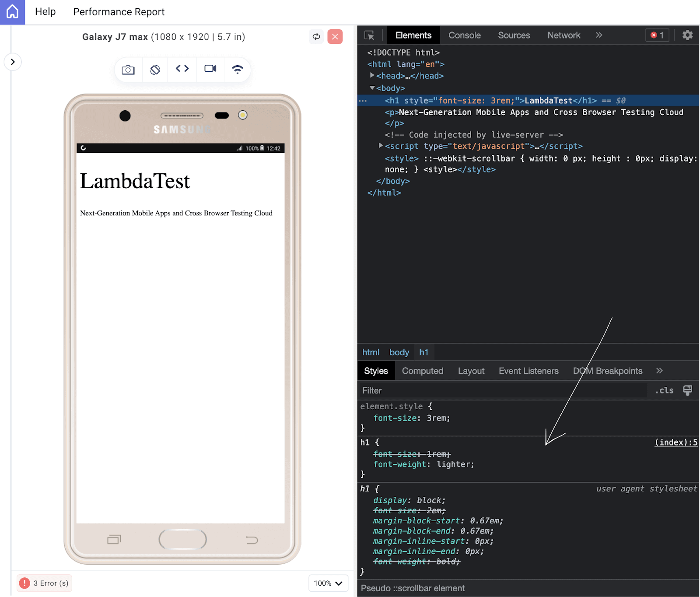Image resolution: width=700 pixels, height=597 pixels.
Task: Expand the collapsed head element
Action: tap(372, 76)
